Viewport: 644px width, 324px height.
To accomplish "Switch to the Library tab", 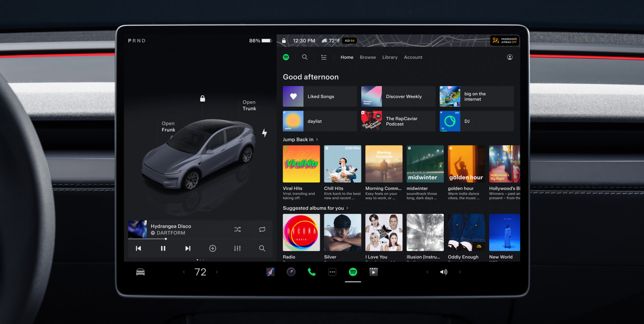I will (x=390, y=57).
